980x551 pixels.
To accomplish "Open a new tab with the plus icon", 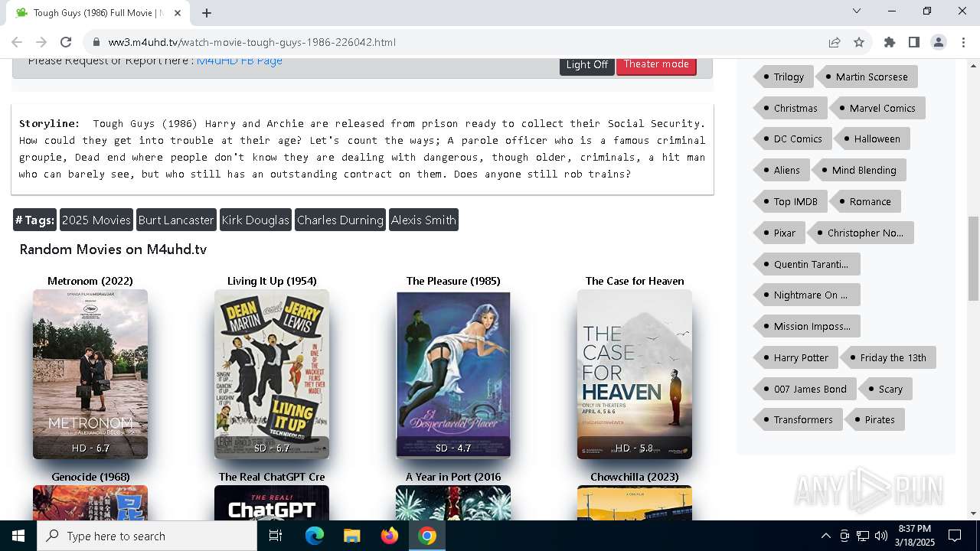I will pyautogui.click(x=207, y=12).
